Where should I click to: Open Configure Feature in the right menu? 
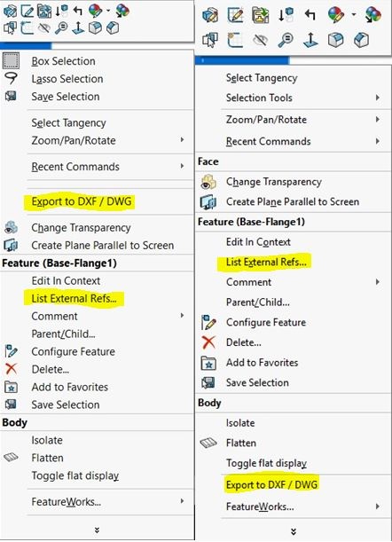266,322
